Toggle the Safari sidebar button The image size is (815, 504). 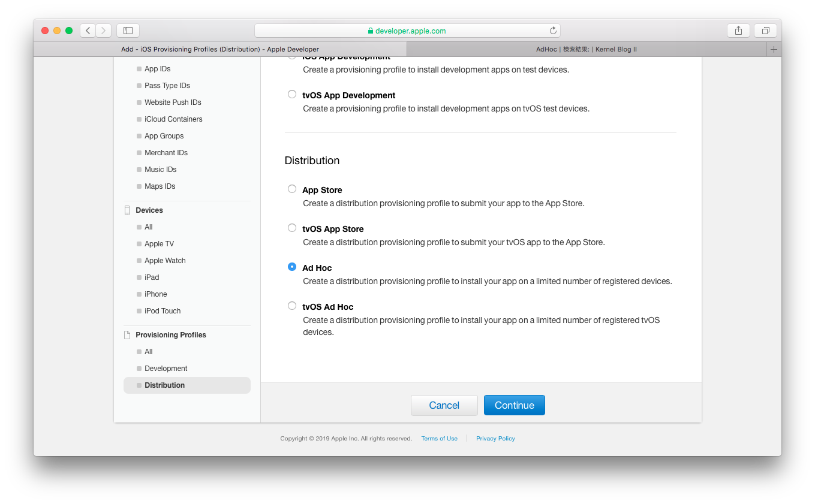[128, 31]
